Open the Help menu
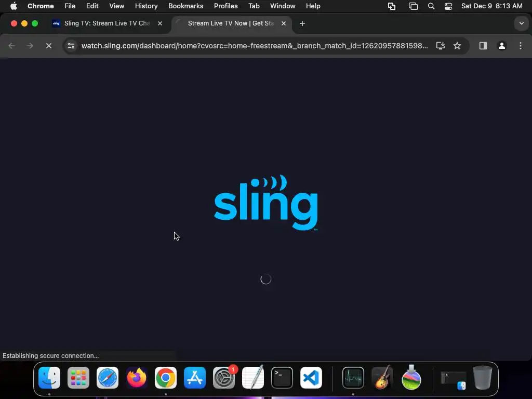 (x=313, y=6)
